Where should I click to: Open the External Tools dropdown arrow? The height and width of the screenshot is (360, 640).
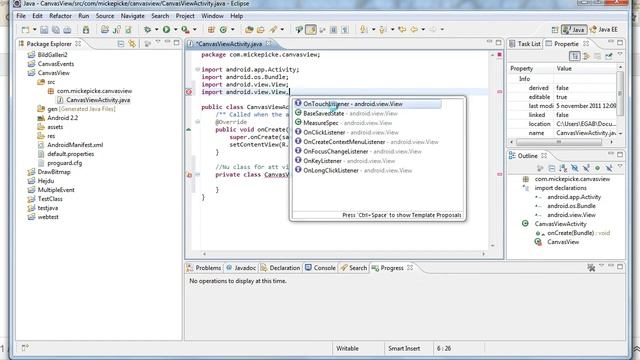coord(195,29)
